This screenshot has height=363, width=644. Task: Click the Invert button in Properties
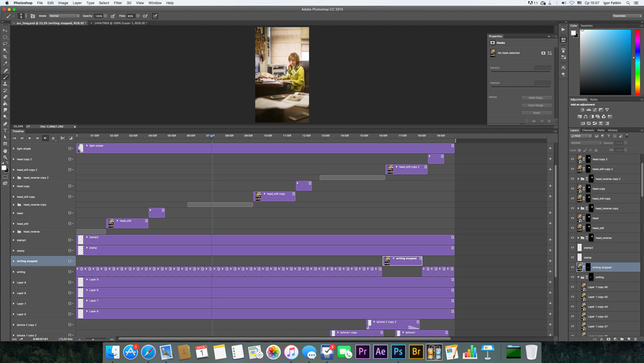coord(536,113)
